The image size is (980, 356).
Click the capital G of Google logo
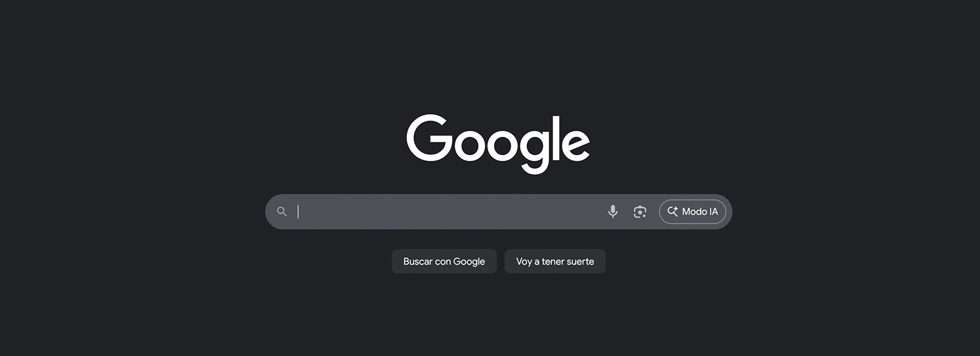click(429, 138)
